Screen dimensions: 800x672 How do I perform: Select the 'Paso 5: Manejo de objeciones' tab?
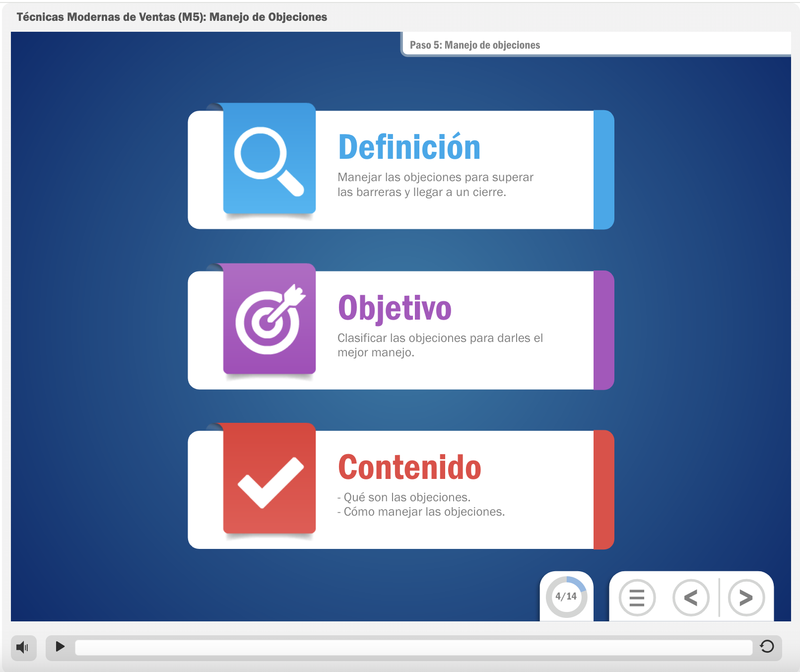[x=475, y=45]
